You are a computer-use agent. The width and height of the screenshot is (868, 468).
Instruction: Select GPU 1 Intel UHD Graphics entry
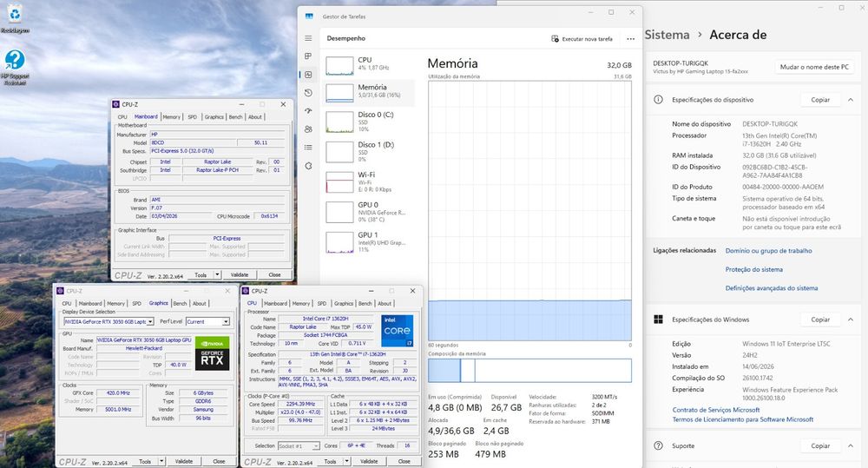(x=369, y=242)
